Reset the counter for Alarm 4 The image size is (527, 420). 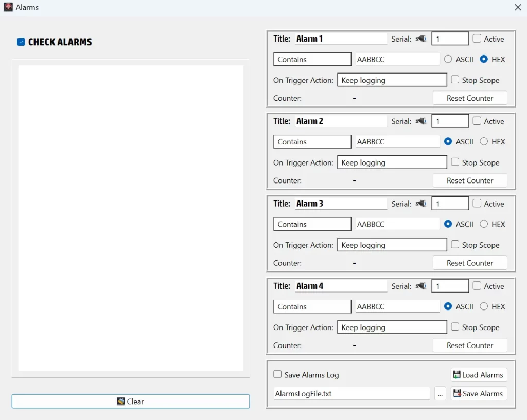(470, 345)
